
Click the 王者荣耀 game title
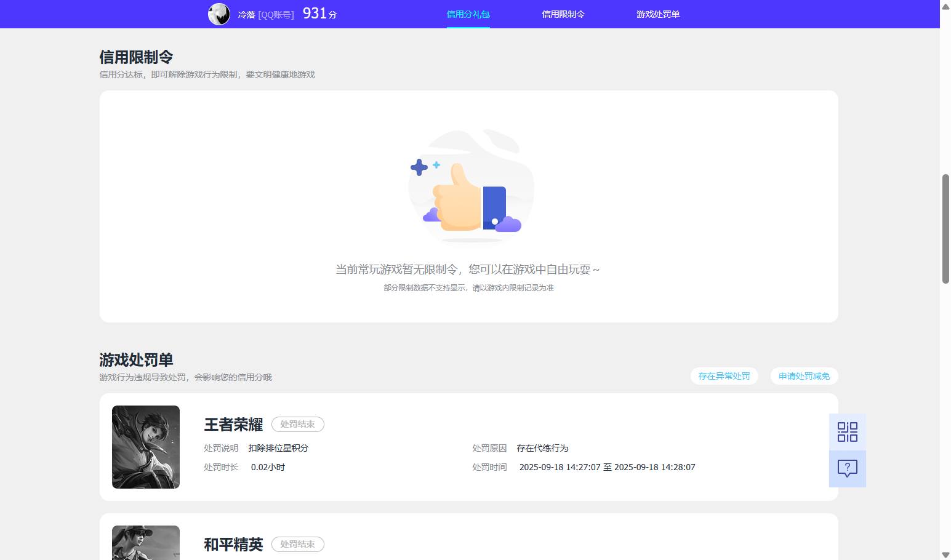pos(233,425)
